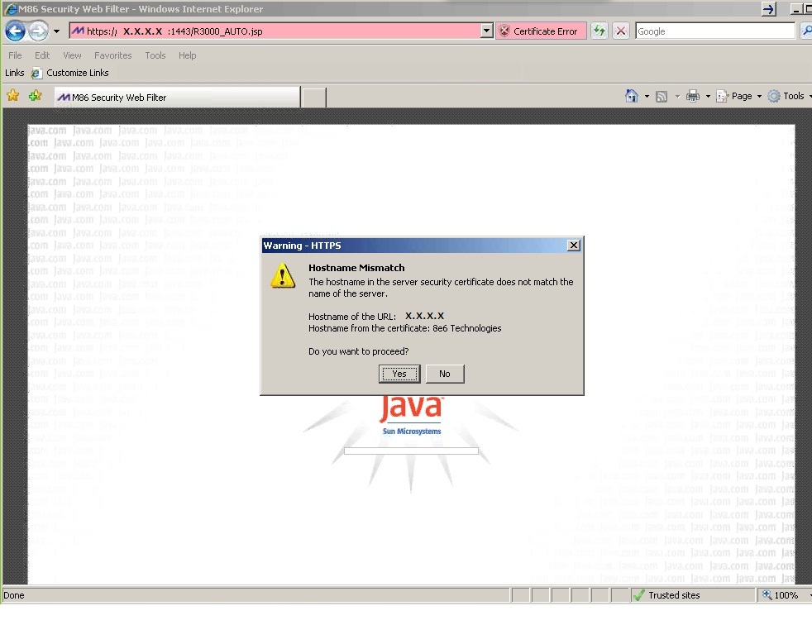Open the Favorites menu
This screenshot has height=644, width=812.
coord(112,55)
